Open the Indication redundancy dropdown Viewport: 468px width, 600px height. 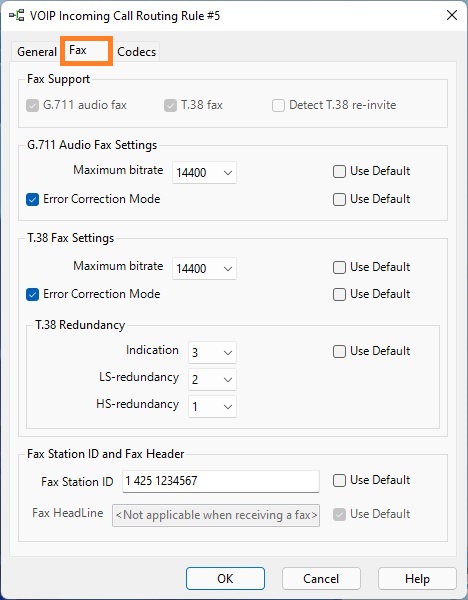212,352
